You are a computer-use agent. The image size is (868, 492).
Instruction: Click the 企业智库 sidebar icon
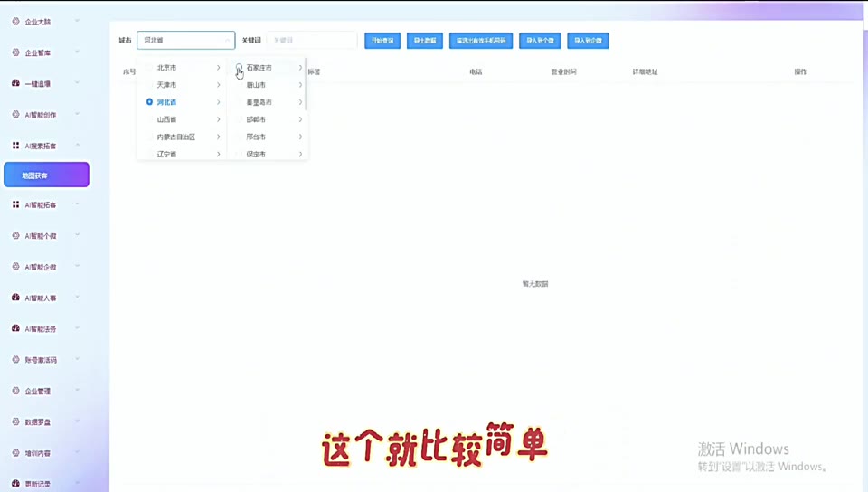pyautogui.click(x=15, y=52)
